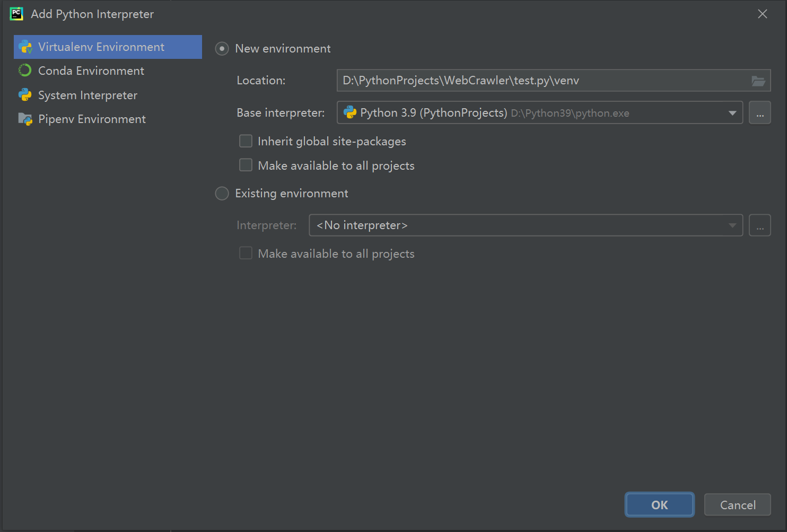The image size is (787, 532).
Task: Check Make available to all projects under New environment
Action: 246,165
